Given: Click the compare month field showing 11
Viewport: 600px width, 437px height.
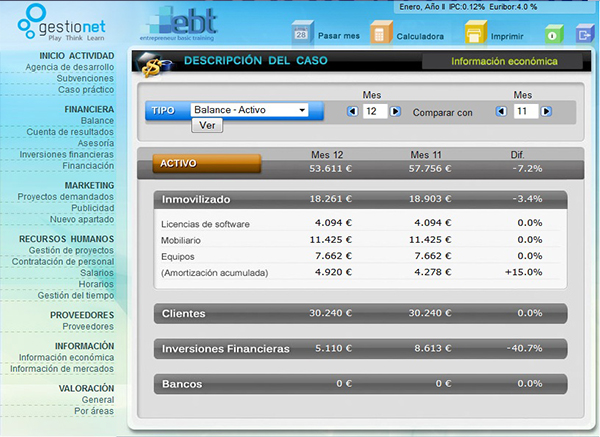Looking at the screenshot, I should point(525,111).
